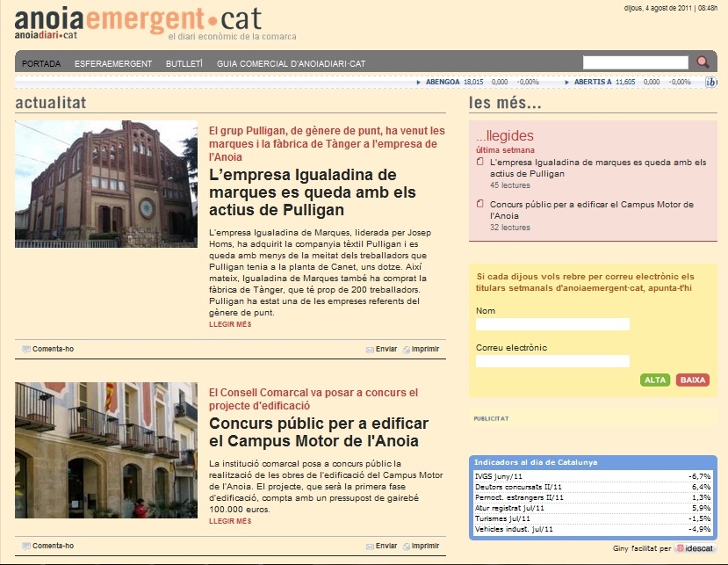The image size is (728, 565).
Task: Go to the BUTLLETÍ section
Action: point(184,64)
